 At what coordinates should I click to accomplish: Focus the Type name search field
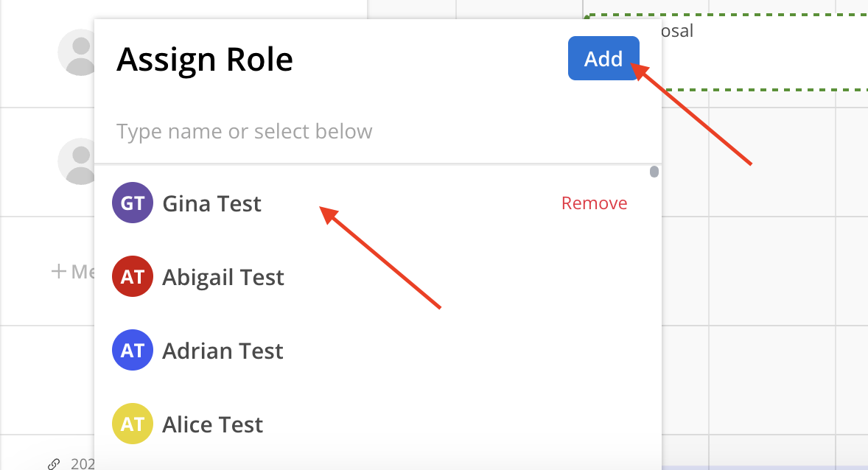[377, 131]
